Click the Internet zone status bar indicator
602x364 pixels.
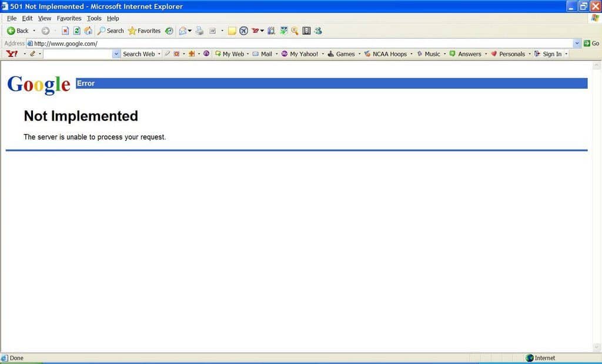541,358
